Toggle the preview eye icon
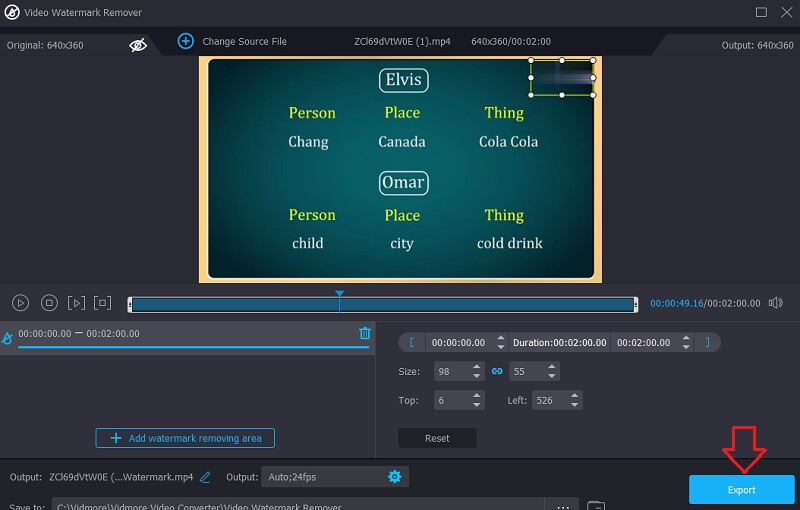 pyautogui.click(x=138, y=45)
